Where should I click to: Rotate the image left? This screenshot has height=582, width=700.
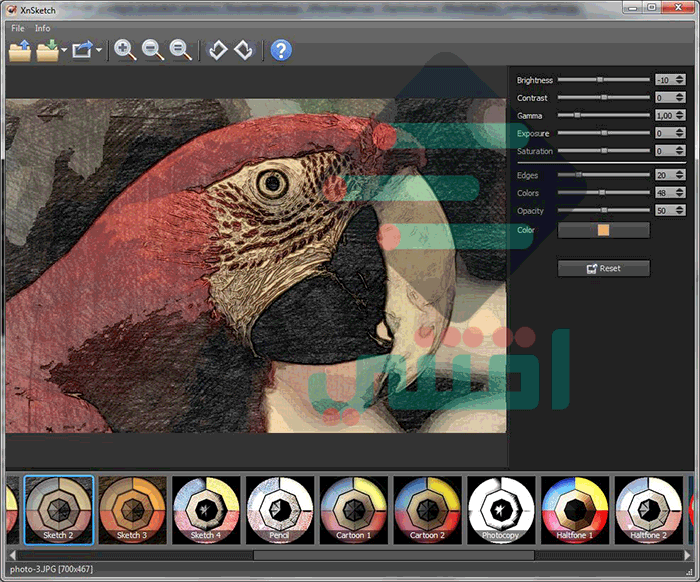[x=217, y=50]
